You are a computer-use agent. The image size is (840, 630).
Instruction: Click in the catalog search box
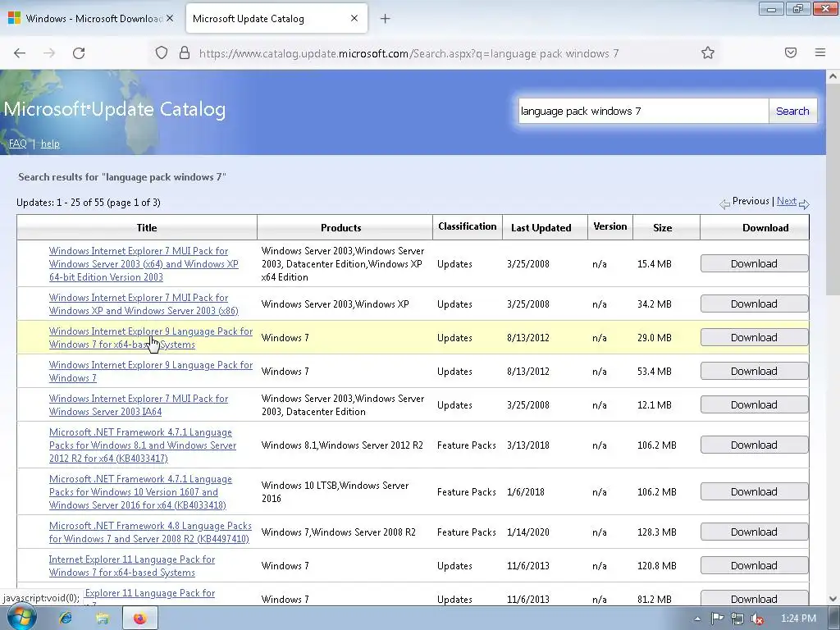(x=643, y=111)
